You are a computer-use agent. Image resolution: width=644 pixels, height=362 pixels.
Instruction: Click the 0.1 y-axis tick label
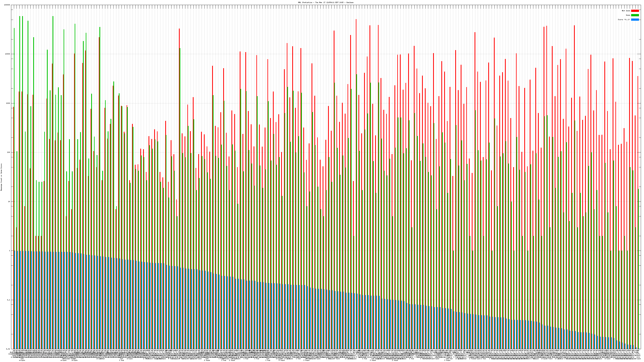pyautogui.click(x=9, y=300)
